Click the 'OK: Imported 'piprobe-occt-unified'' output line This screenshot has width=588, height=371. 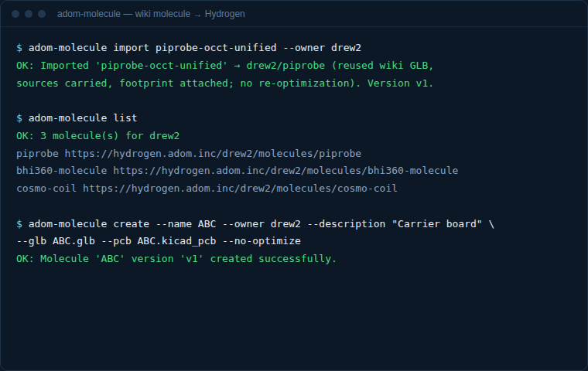point(224,65)
